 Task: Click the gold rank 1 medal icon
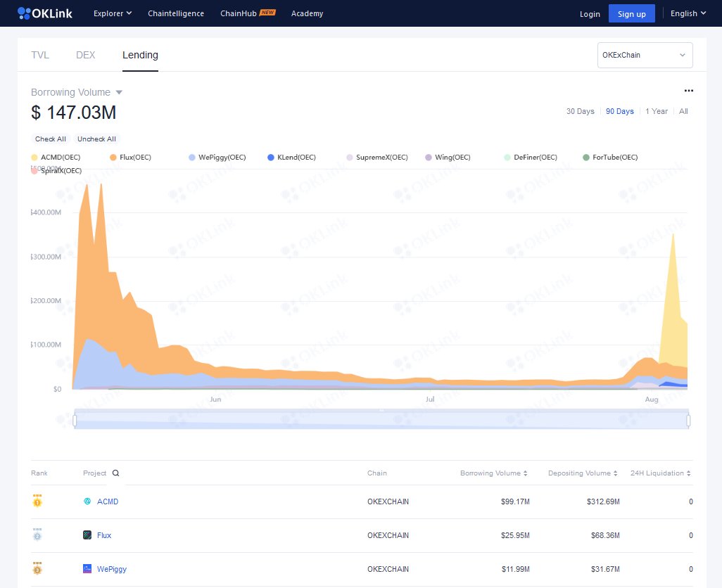pos(37,501)
